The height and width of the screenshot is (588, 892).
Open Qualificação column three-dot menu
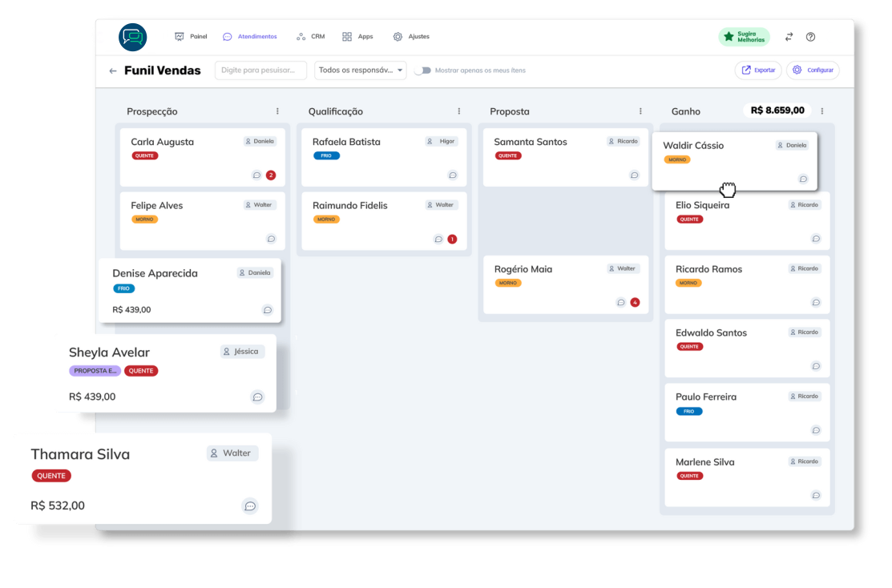[x=459, y=111]
